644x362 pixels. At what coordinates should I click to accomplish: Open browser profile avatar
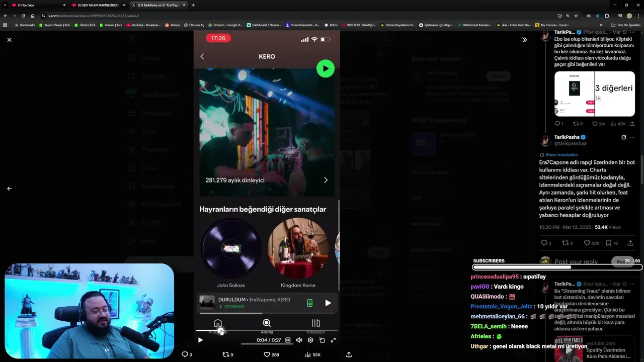629,16
